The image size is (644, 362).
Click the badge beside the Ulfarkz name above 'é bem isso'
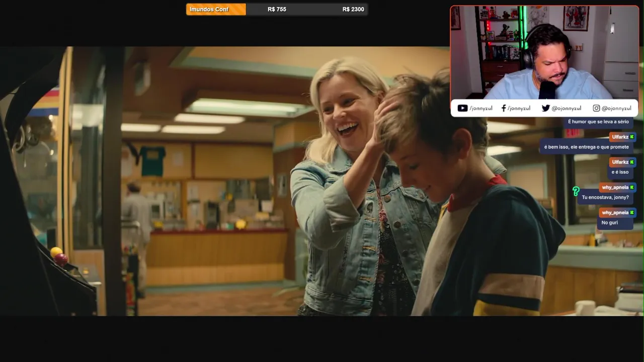[x=632, y=137]
